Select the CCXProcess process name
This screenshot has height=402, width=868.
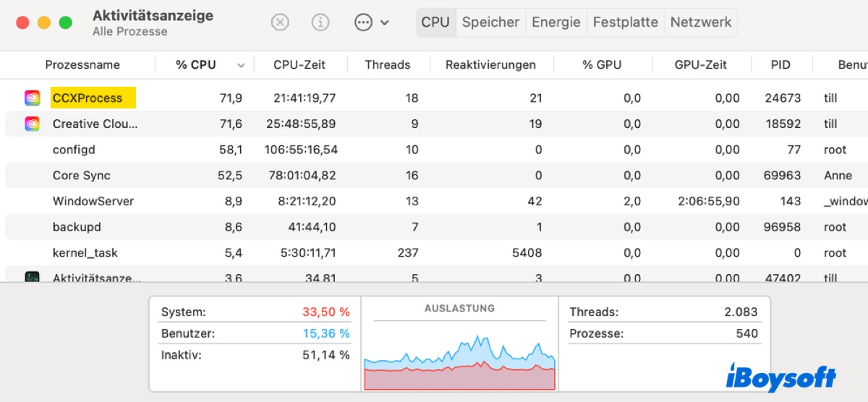pos(88,98)
